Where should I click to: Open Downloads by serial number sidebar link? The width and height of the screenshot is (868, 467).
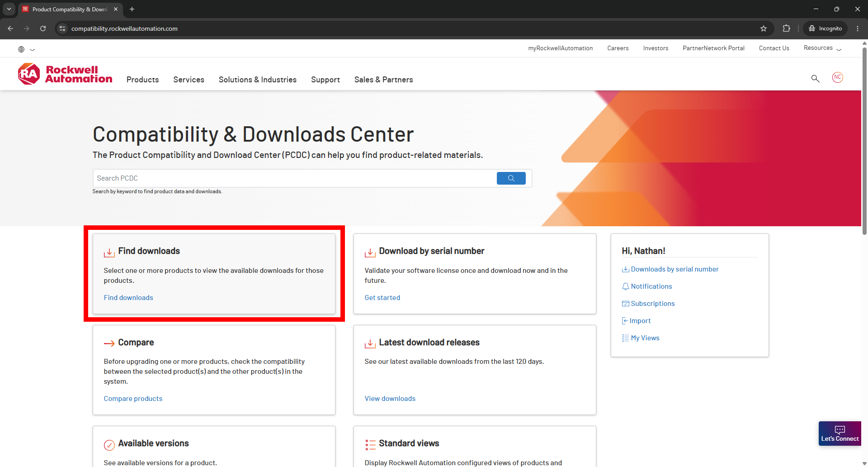coord(675,269)
